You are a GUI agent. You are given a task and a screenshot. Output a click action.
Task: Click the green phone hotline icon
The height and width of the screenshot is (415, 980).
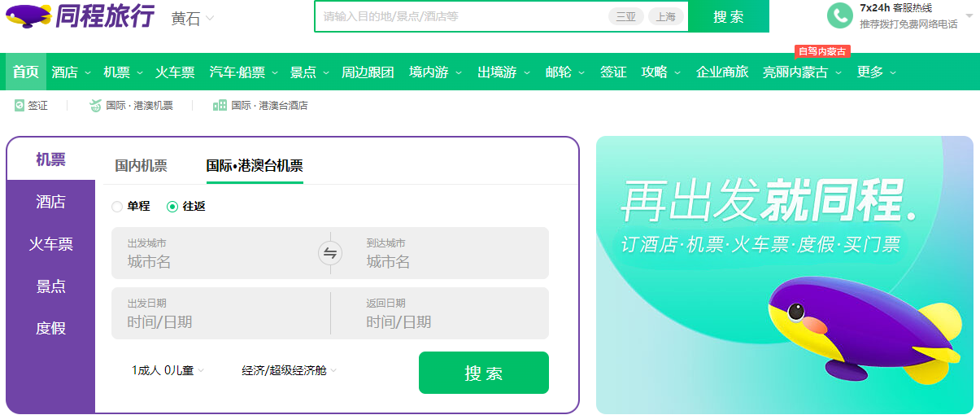[840, 15]
